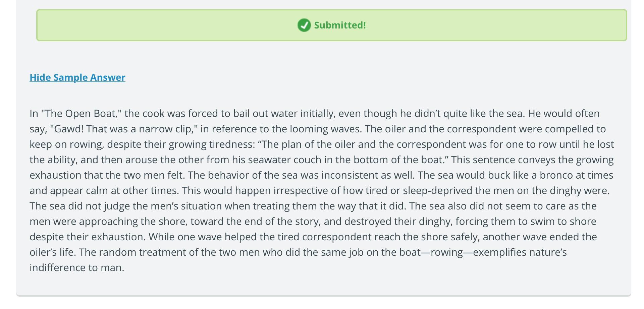Click the word "bronco" in the sample answer
Image resolution: width=644 pixels, height=309 pixels.
555,175
